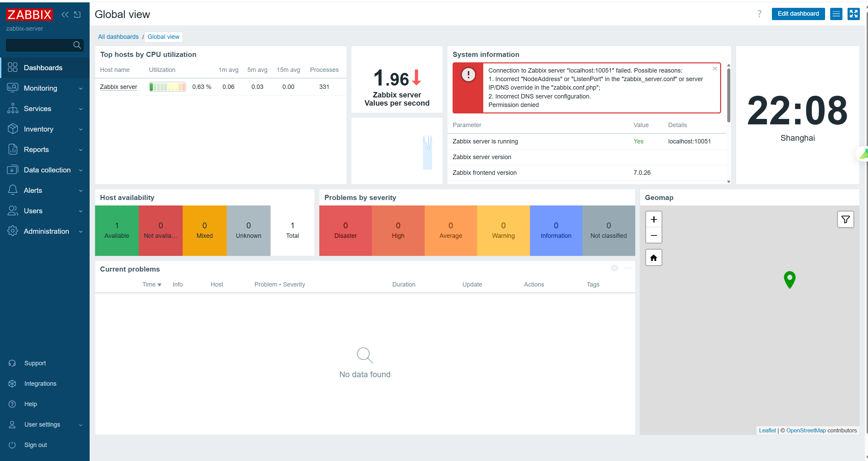Click the User settings person icon
This screenshot has height=461, width=868.
tap(12, 425)
